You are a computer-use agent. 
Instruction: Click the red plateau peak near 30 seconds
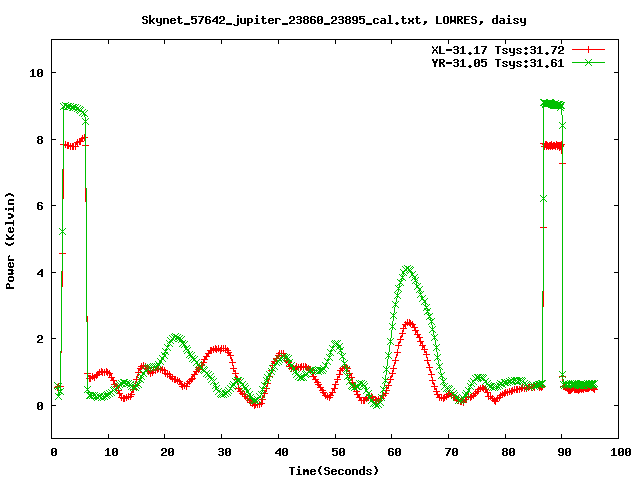point(220,349)
